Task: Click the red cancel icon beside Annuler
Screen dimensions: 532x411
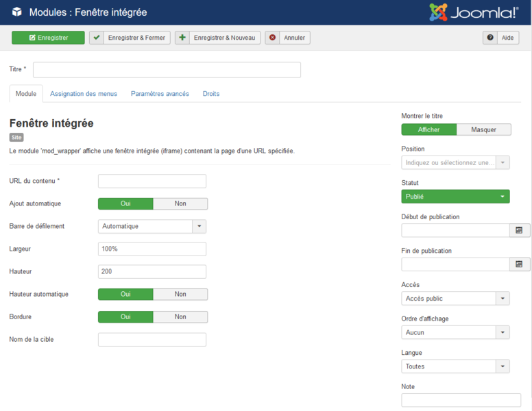Action: (272, 38)
